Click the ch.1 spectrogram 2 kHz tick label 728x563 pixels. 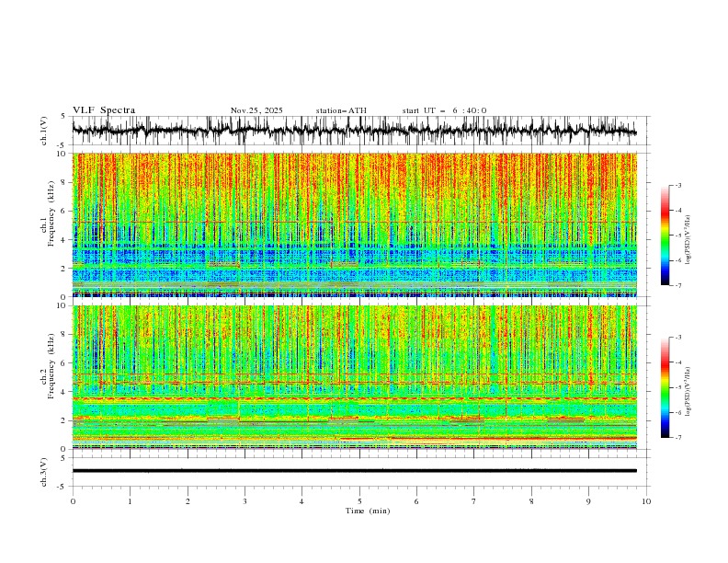coord(65,269)
